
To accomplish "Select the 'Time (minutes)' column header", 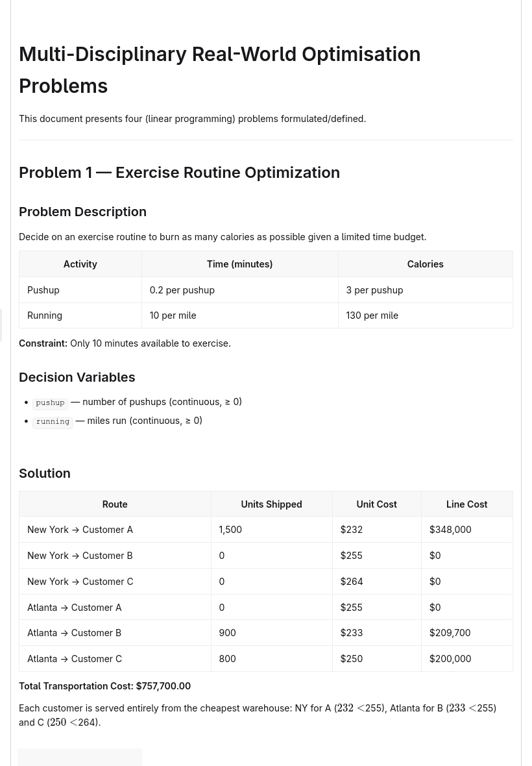I will (239, 264).
